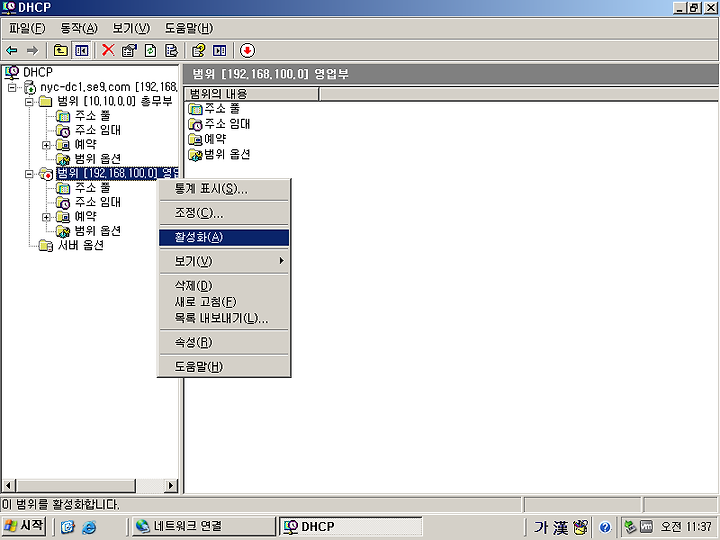720x540 pixels.
Task: Choose 삭제(D) from context menu
Action: point(224,286)
